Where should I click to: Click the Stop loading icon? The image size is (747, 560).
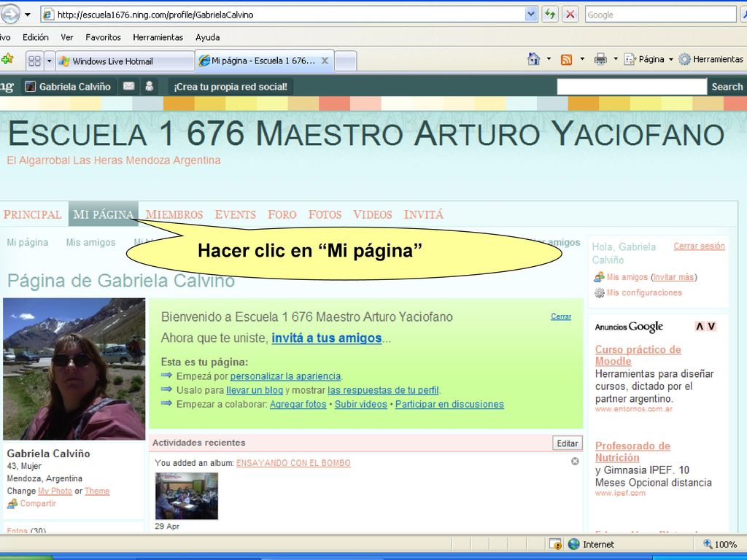tap(570, 15)
